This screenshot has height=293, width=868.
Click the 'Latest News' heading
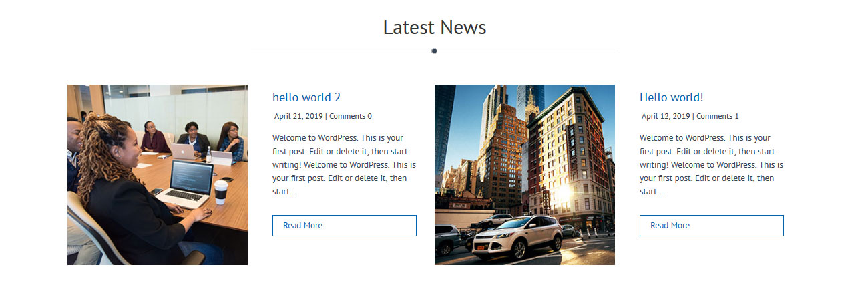[x=435, y=27]
